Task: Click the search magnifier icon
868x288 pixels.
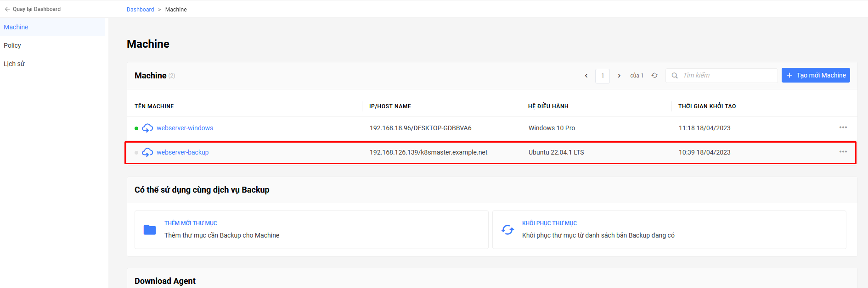Action: tap(675, 76)
